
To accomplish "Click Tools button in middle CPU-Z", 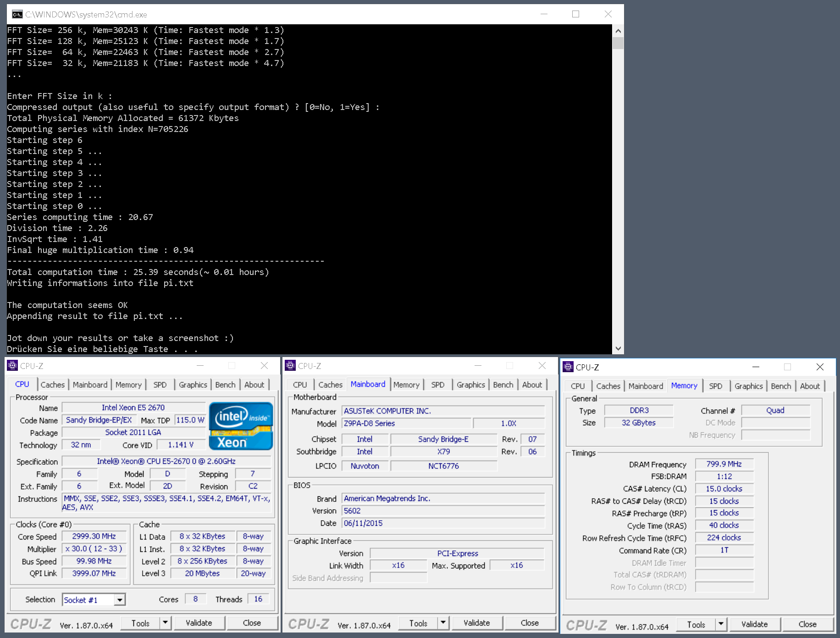I will pos(418,623).
